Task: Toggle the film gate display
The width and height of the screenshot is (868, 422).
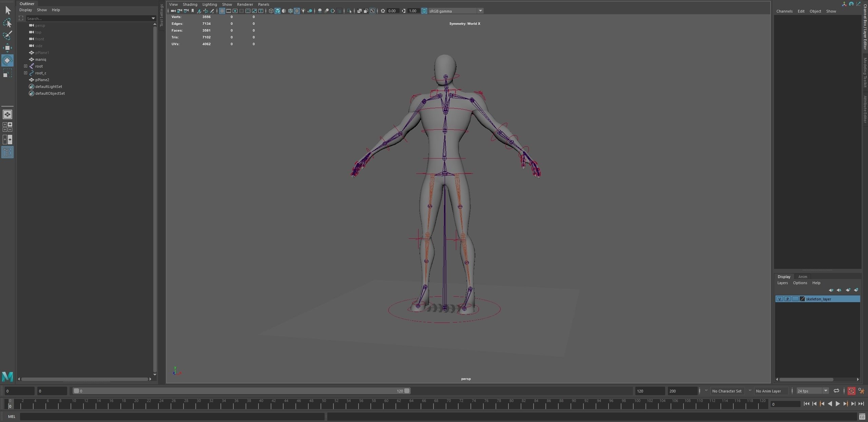Action: point(229,11)
